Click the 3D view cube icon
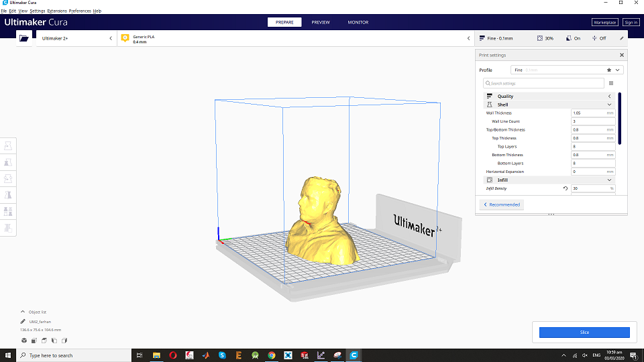The height and width of the screenshot is (362, 644). pos(24,341)
